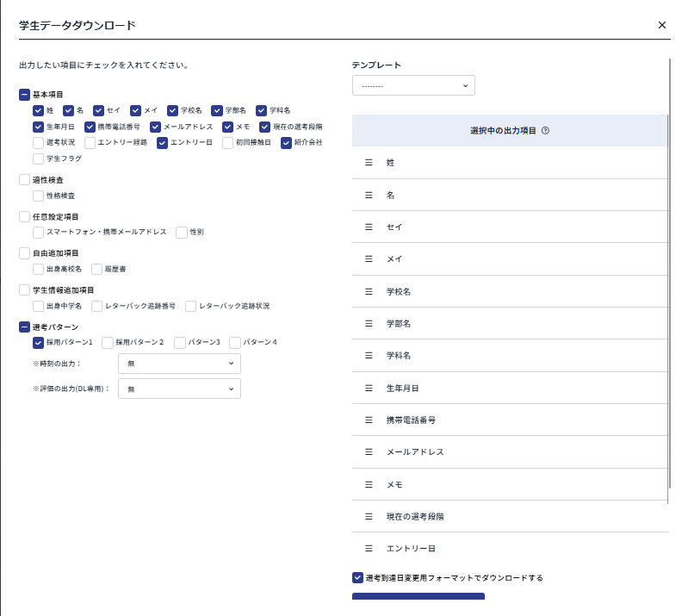Click the drag handle for メールアドレス row
This screenshot has width=682, height=616.
click(x=369, y=452)
